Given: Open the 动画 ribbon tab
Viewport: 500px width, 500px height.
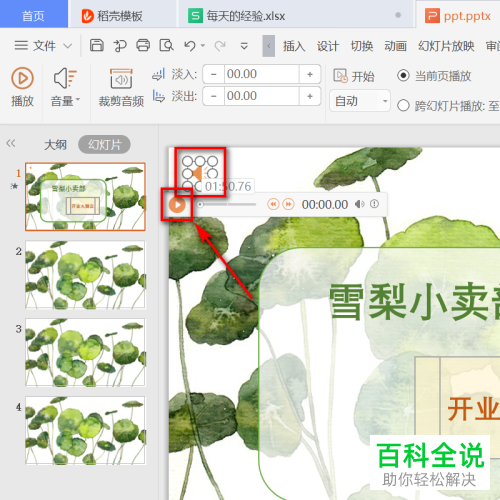Looking at the screenshot, I should [395, 46].
